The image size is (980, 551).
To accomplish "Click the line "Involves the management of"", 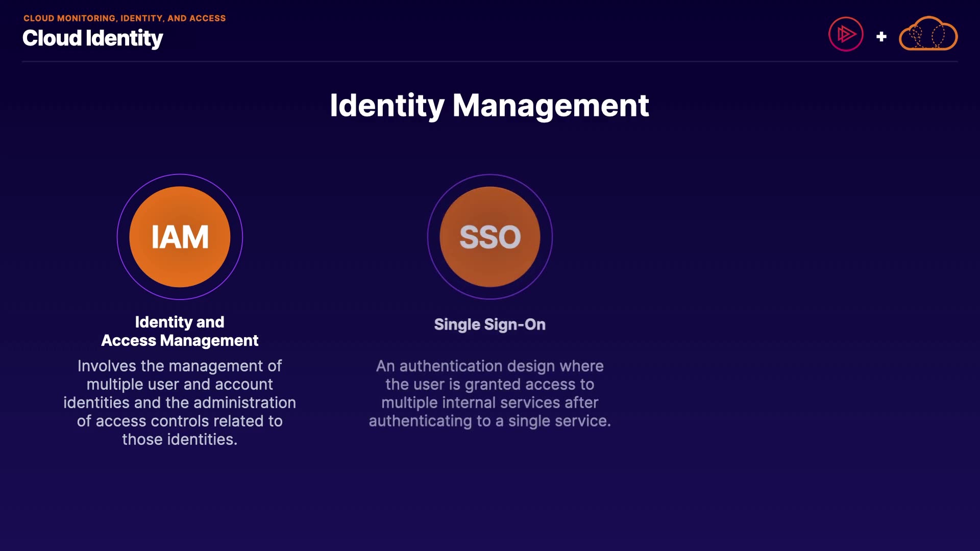I will tap(180, 366).
